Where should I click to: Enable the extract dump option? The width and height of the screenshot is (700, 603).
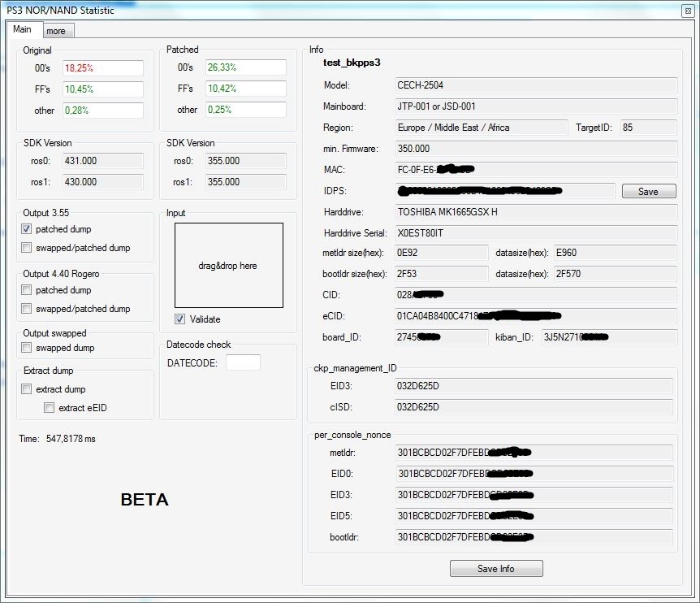27,389
